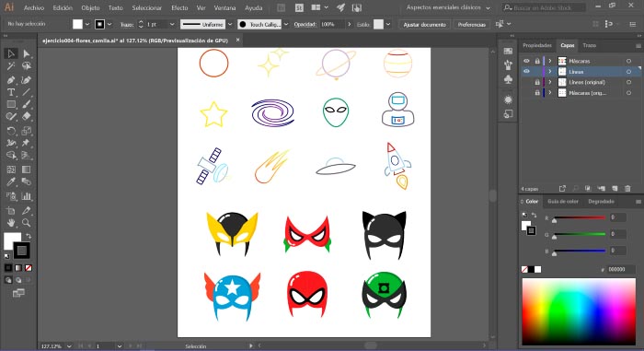This screenshot has width=644, height=351.
Task: Open the Objeto menu
Action: tap(90, 7)
